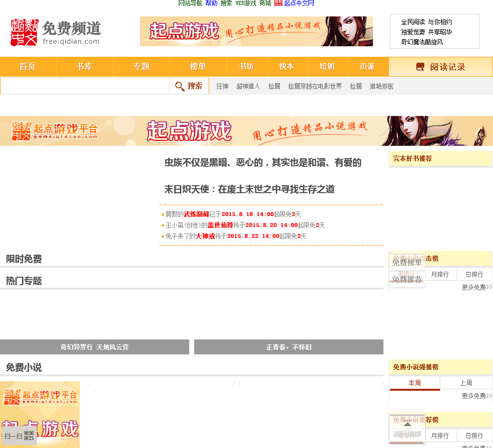Click the 搜索 search button
Image resolution: width=493 pixels, height=448 pixels.
click(189, 86)
